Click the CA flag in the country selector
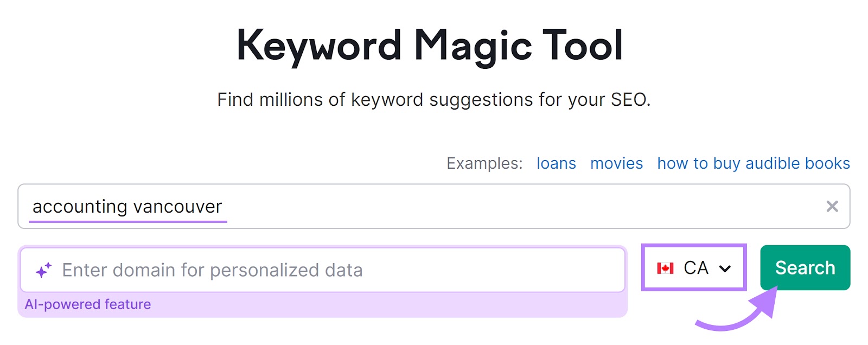The height and width of the screenshot is (345, 868). coord(666,268)
